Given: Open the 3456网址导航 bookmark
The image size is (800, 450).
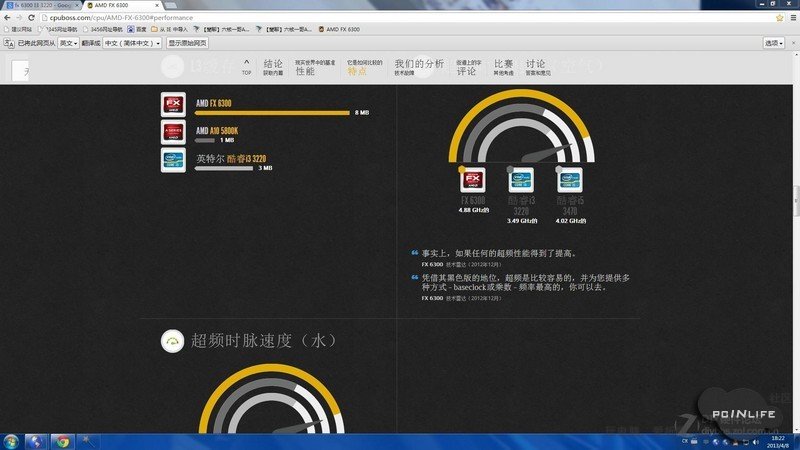Looking at the screenshot, I should coord(103,30).
